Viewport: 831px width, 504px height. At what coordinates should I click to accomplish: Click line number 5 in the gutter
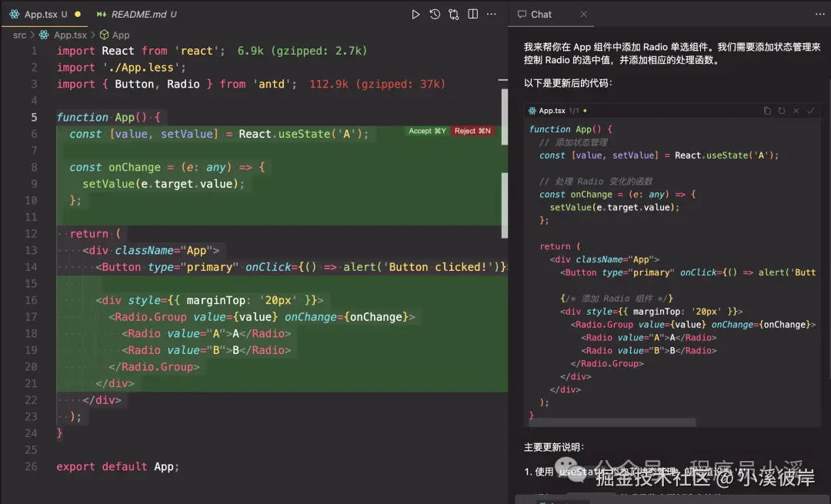pos(34,117)
